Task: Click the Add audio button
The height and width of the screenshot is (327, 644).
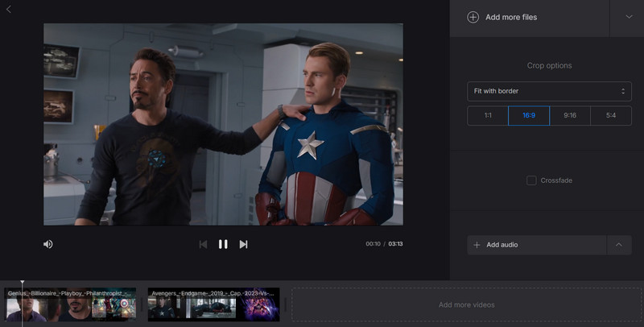Action: click(537, 245)
